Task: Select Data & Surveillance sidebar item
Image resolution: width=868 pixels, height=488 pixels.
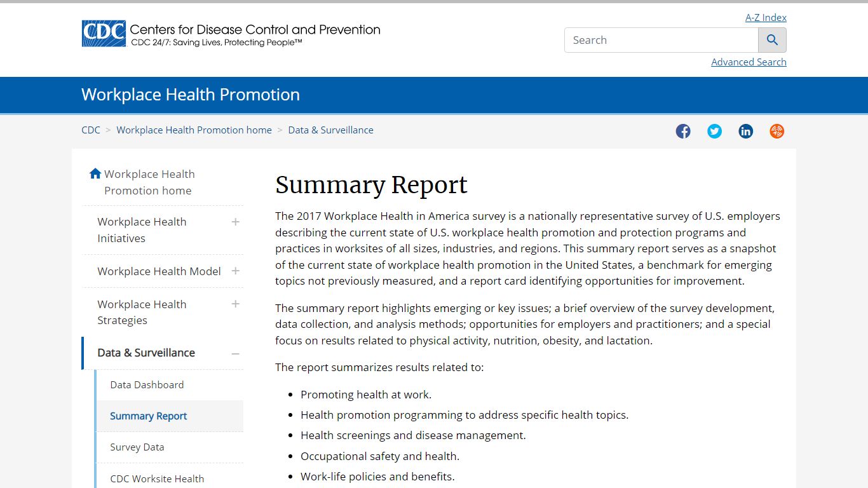Action: coord(146,353)
